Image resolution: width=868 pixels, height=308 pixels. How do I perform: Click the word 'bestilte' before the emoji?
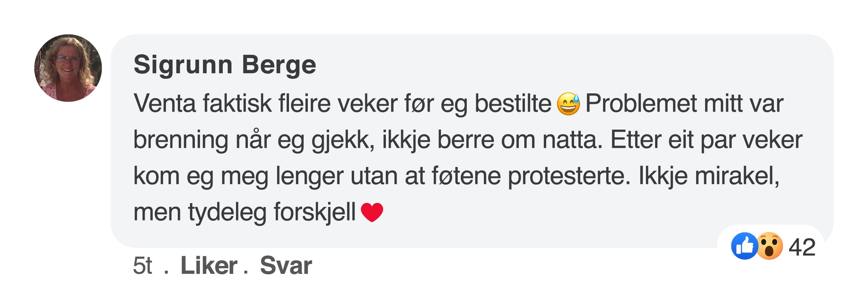pyautogui.click(x=513, y=104)
